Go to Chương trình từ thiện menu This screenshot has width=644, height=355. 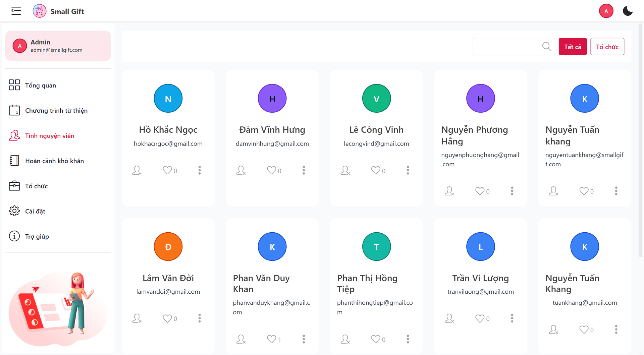coord(56,110)
